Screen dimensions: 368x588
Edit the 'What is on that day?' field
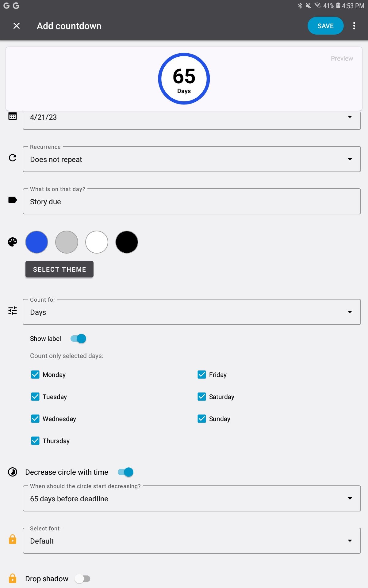[192, 202]
